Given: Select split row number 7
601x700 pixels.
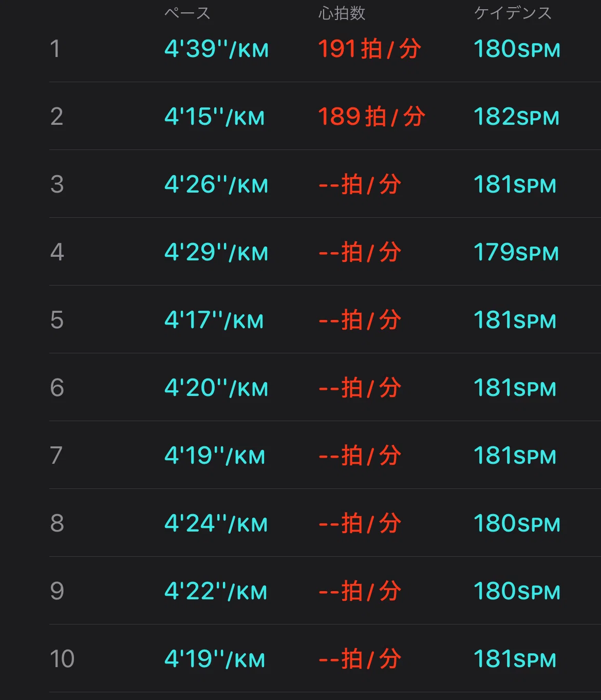Looking at the screenshot, I should click(57, 456).
